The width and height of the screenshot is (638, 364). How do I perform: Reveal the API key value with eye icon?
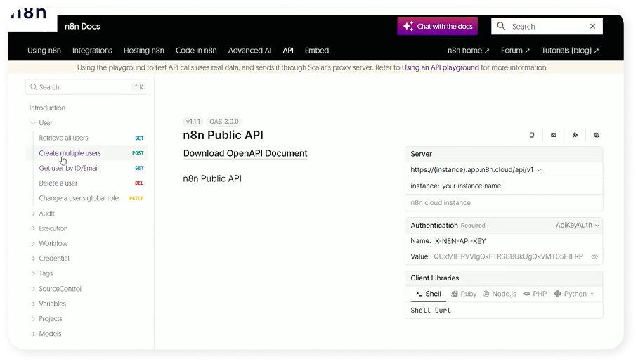point(594,257)
